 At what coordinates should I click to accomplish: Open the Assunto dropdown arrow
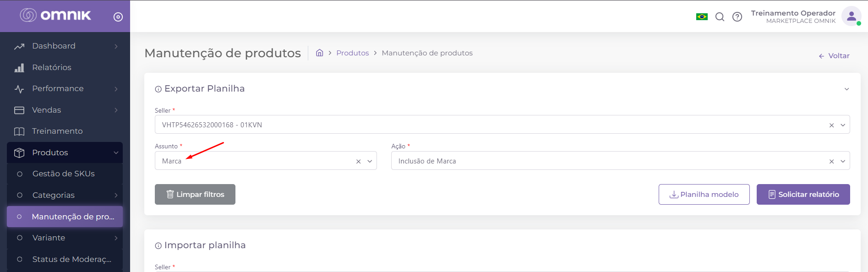370,161
